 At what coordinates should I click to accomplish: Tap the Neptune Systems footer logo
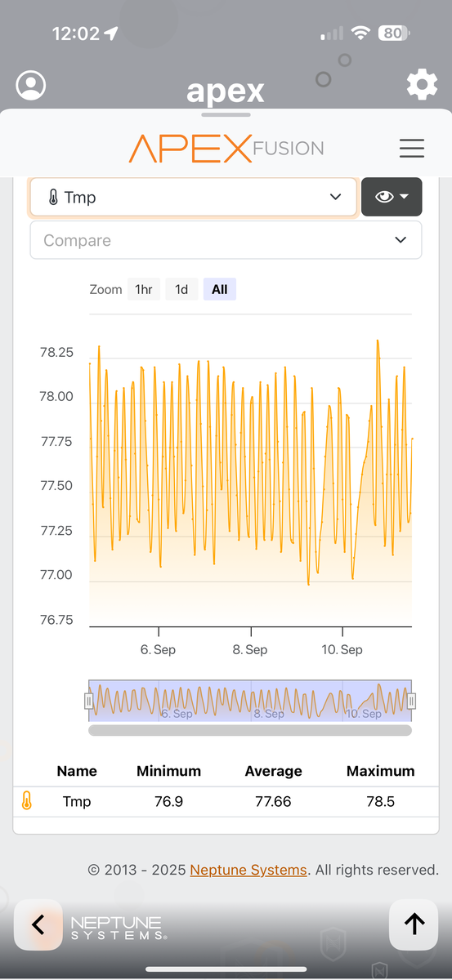[x=119, y=927]
